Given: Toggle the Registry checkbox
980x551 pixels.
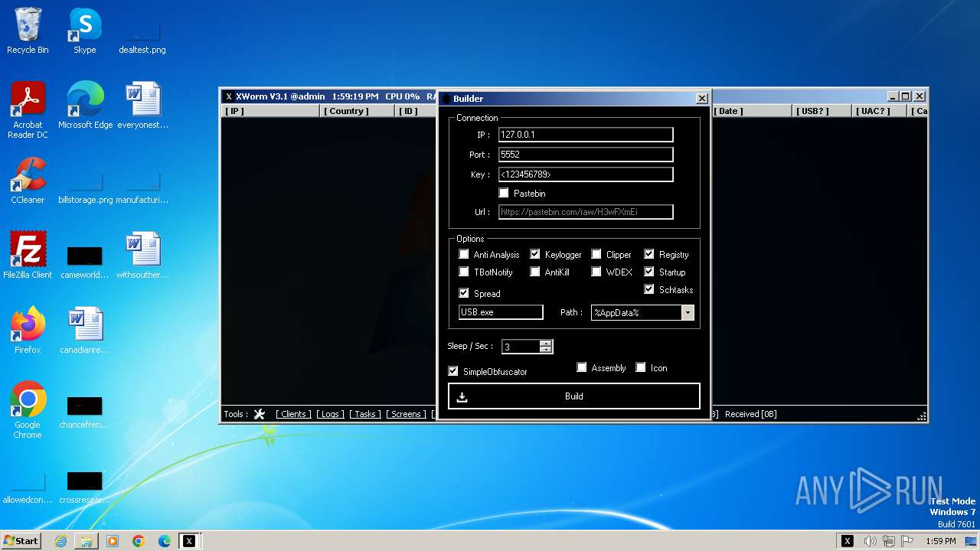Looking at the screenshot, I should click(649, 254).
